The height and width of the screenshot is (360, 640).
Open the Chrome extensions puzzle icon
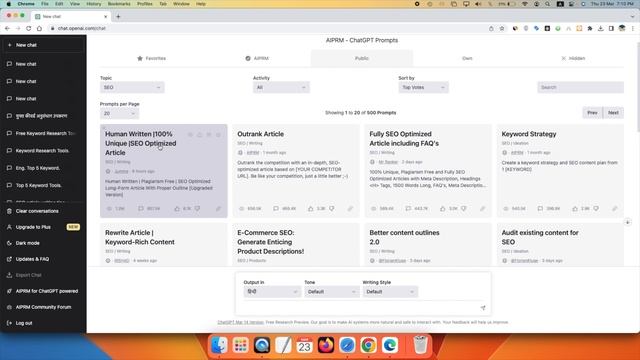point(590,28)
